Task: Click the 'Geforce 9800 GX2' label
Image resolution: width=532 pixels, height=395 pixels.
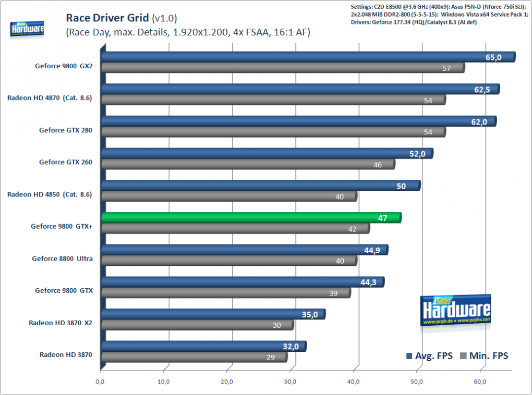Action: tap(64, 66)
